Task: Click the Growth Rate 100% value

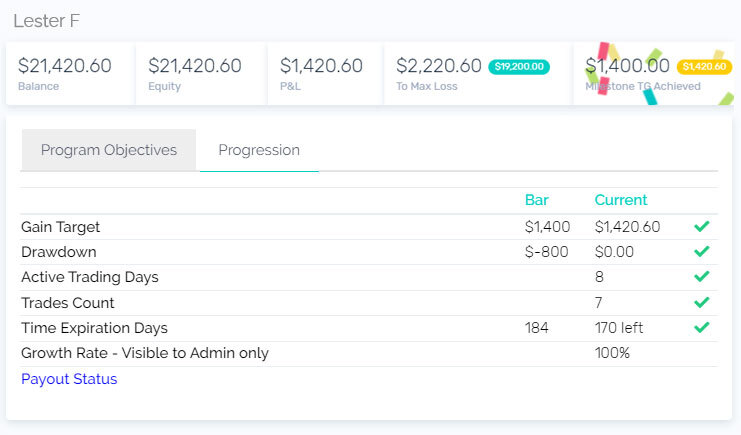Action: click(611, 353)
